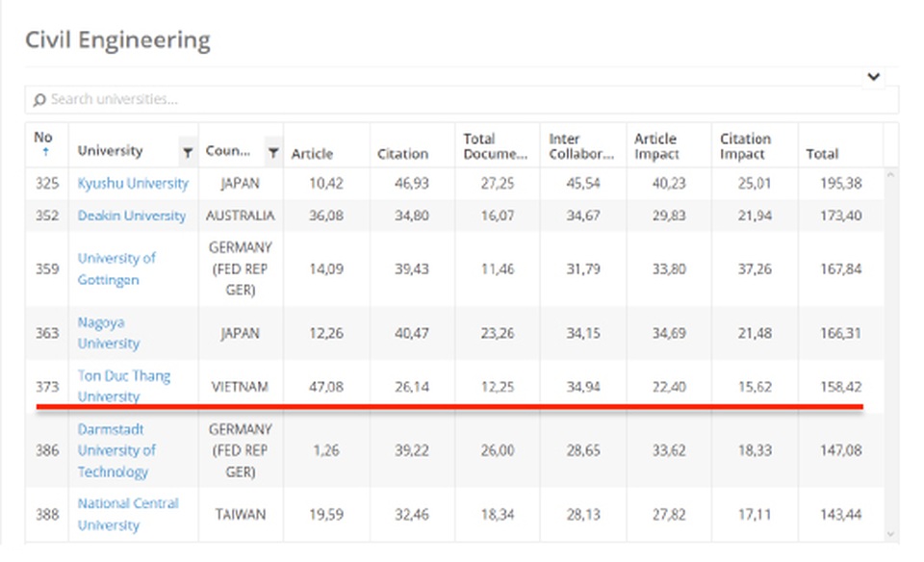
Task: Select rank number 388 cell
Action: [x=47, y=515]
